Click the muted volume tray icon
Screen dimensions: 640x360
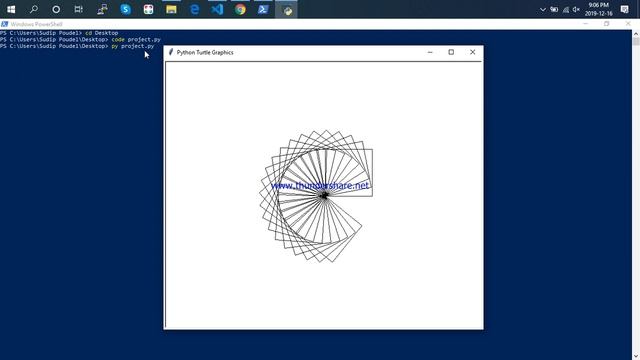point(576,9)
